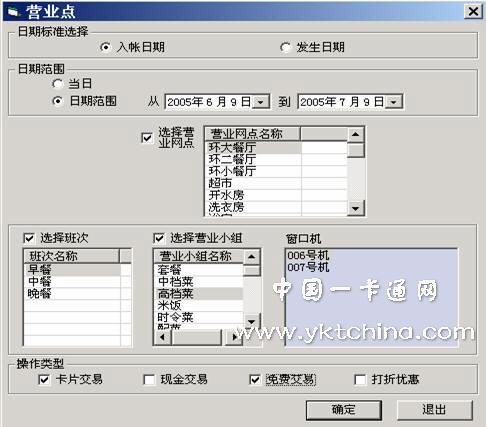Click the left arrow of 营业小组 horizontal scrollbar

(163, 337)
